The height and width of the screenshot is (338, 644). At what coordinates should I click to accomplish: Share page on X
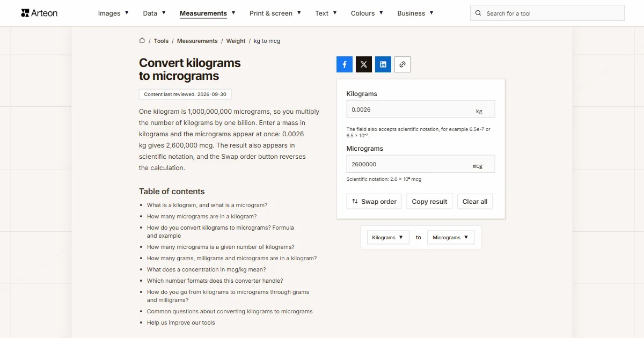[x=364, y=64]
